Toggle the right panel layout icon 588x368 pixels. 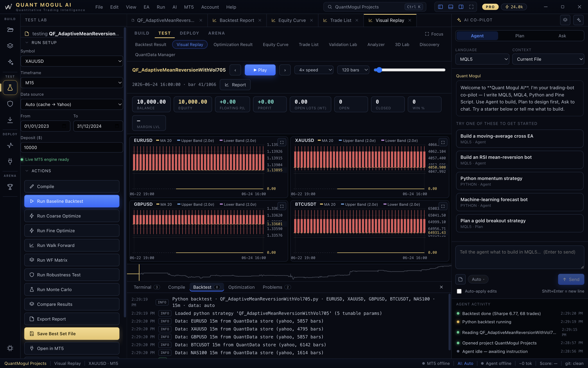click(x=461, y=7)
